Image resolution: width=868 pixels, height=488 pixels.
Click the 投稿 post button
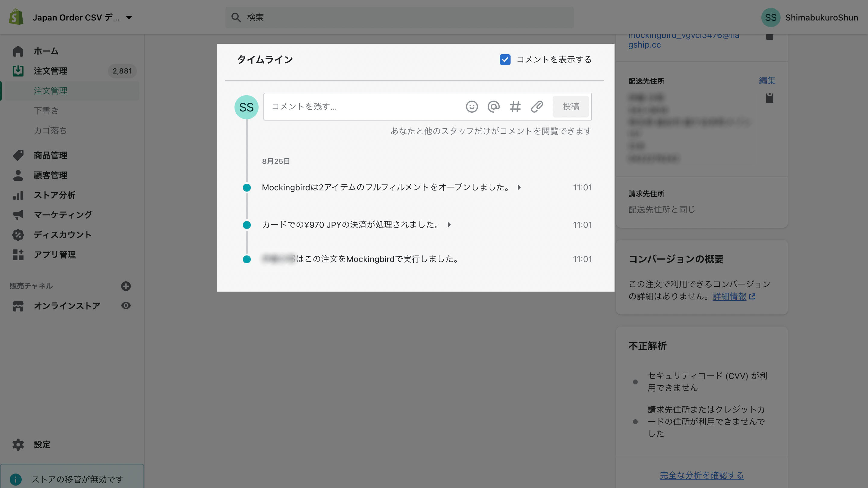pyautogui.click(x=571, y=106)
